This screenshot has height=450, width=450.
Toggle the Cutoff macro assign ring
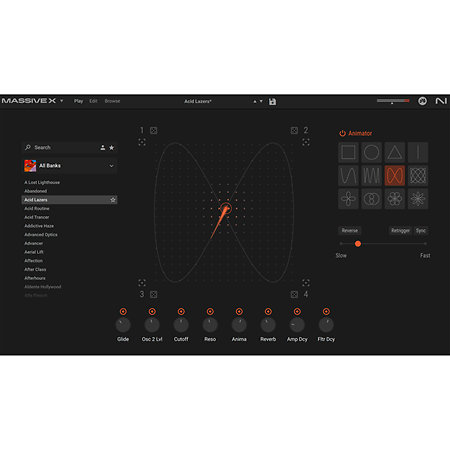click(181, 311)
